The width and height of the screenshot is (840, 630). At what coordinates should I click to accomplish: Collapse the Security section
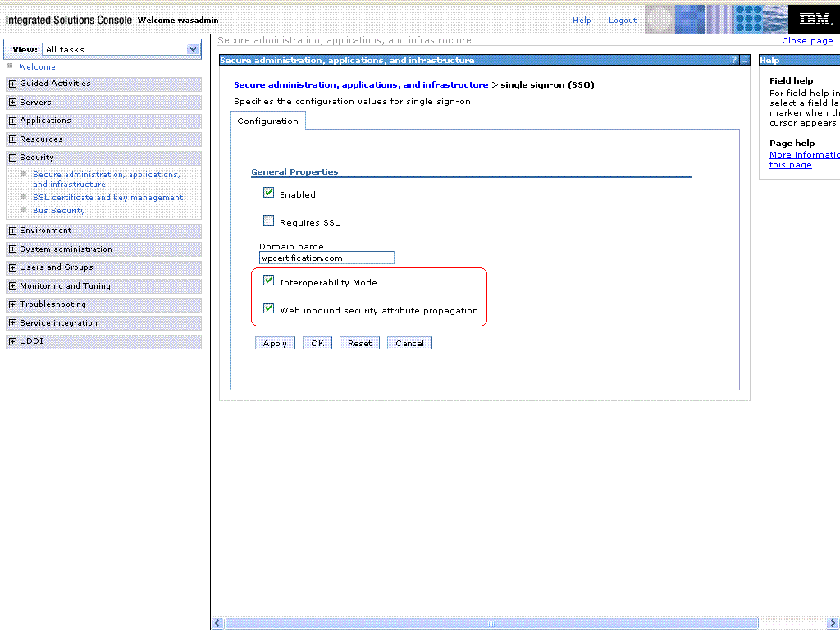(13, 157)
